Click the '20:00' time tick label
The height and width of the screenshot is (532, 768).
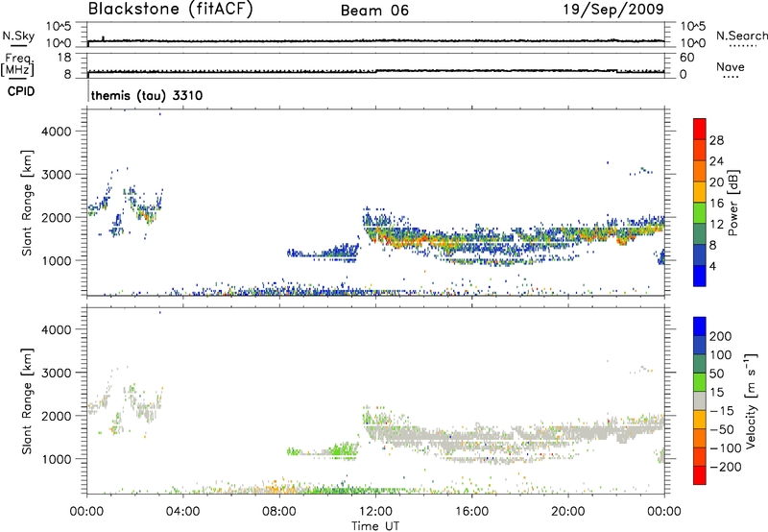point(567,512)
